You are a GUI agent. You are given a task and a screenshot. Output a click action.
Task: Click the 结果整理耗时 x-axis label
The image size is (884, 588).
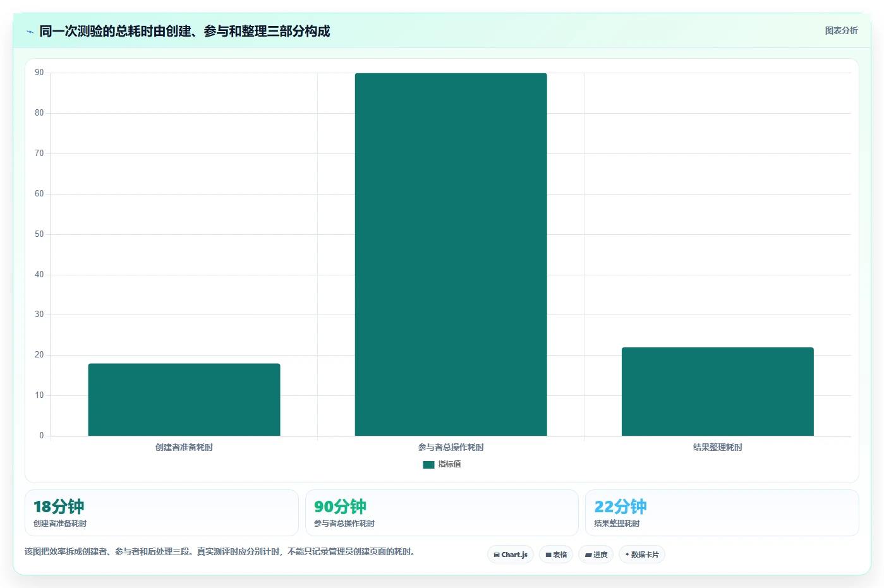click(717, 447)
